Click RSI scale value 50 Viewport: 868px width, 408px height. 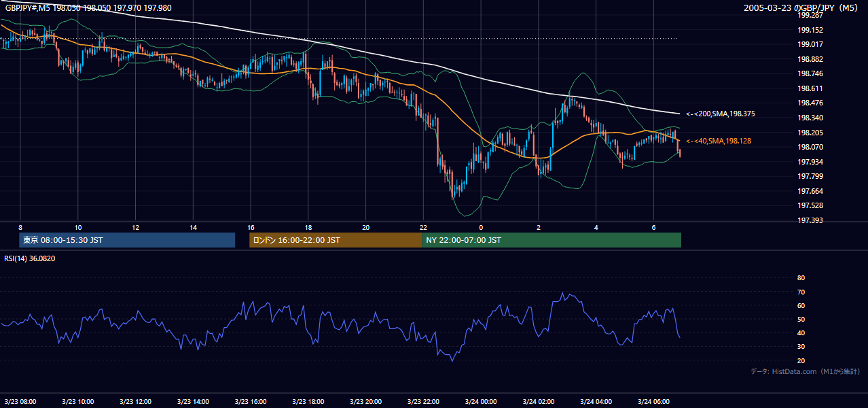point(801,319)
